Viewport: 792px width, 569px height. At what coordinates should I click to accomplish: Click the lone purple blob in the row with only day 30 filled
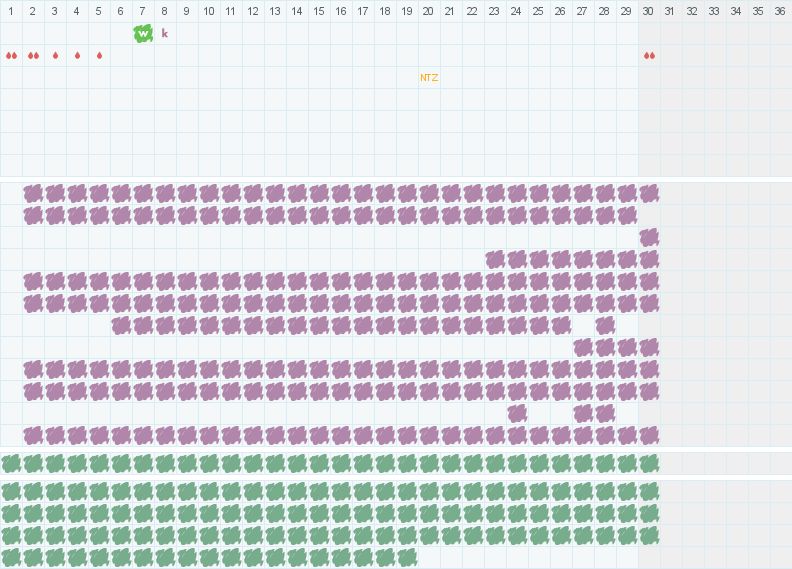click(x=649, y=237)
